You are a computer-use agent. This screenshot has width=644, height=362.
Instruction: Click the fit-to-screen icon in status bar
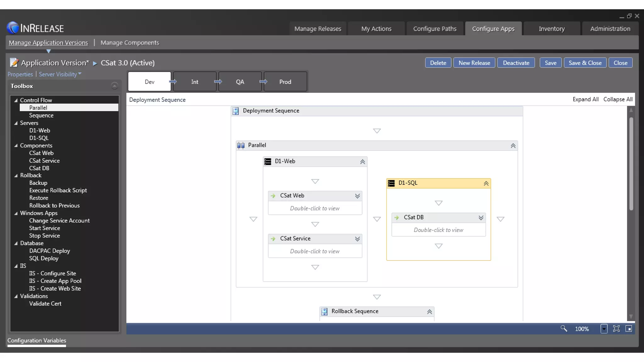coord(616,329)
